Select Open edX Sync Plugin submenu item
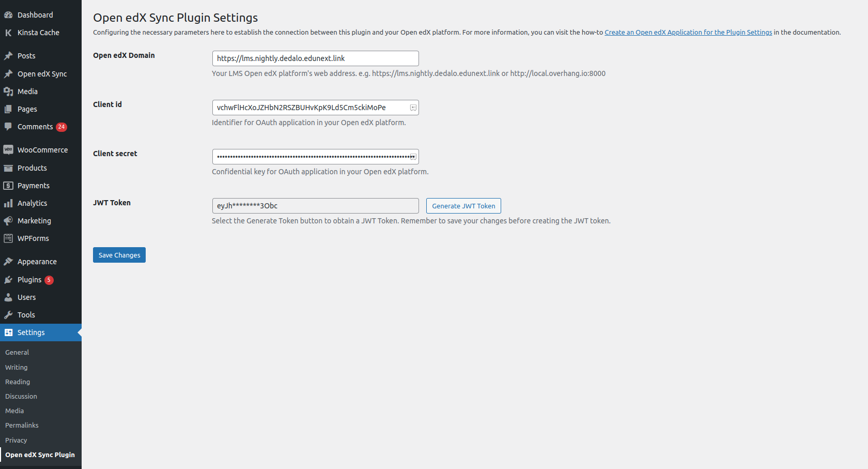 coord(40,455)
